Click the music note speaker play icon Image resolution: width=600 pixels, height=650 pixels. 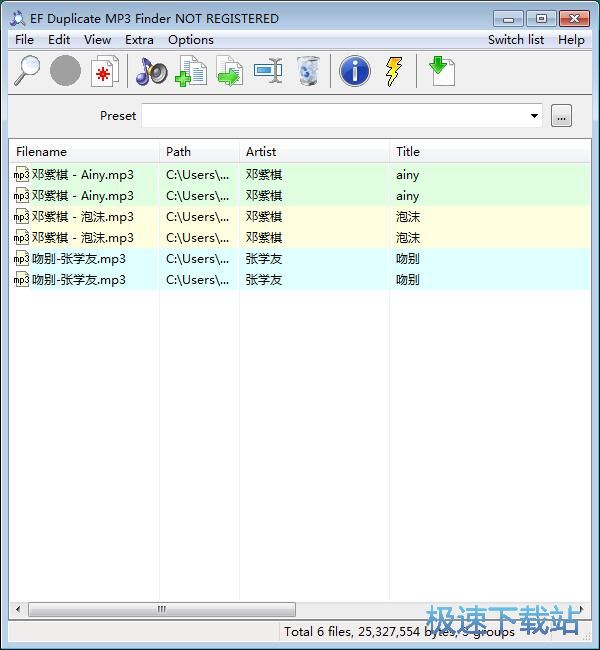click(151, 72)
